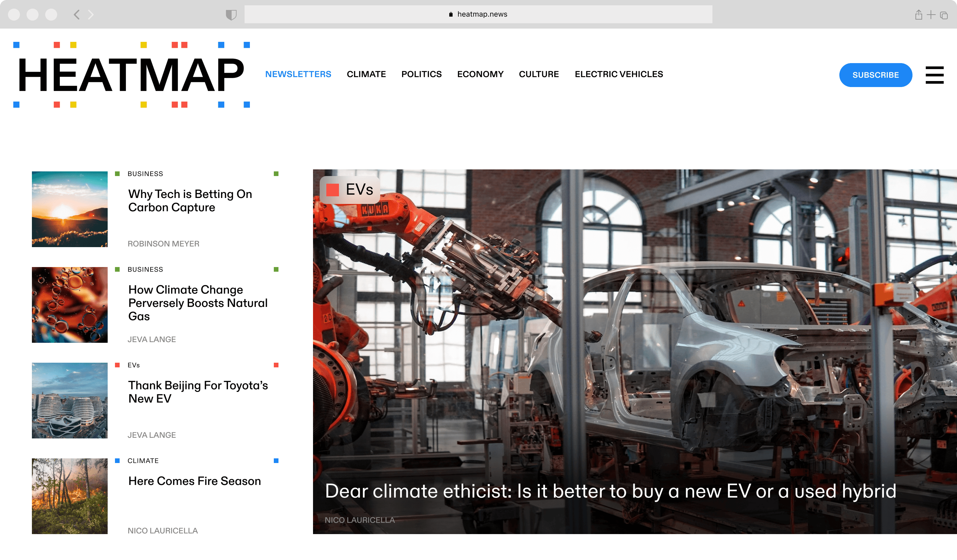Read the Thank Beijing For Toyota's New EV article
The image size is (957, 560).
click(198, 392)
